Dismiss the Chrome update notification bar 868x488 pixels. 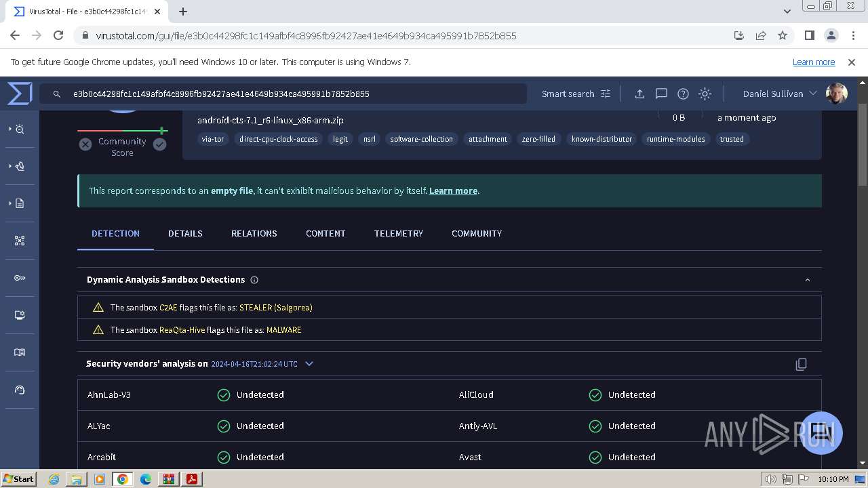[x=852, y=62]
